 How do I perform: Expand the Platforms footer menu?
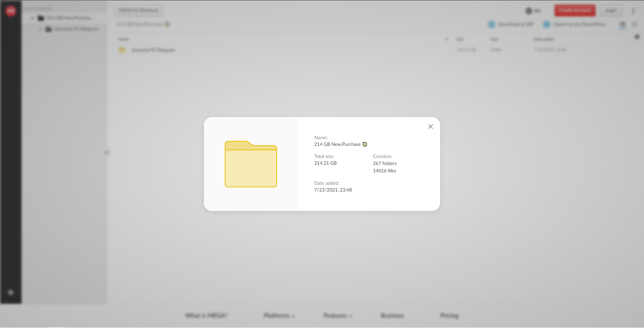[x=279, y=316]
